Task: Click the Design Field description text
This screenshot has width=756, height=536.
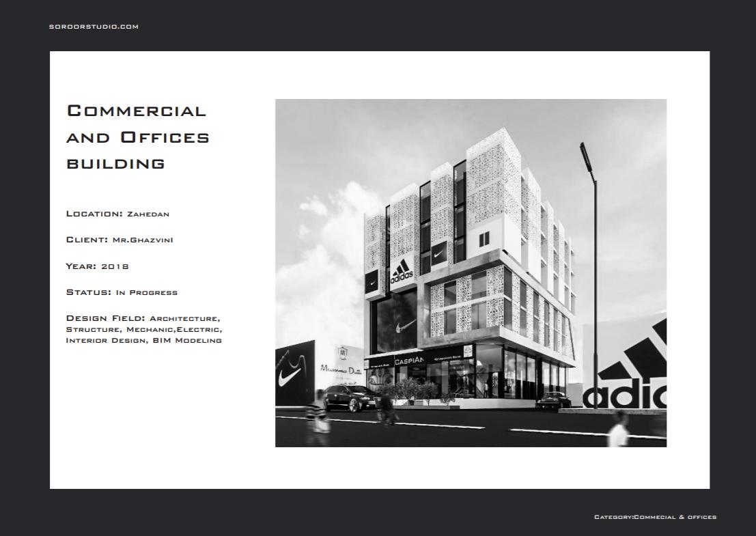Action: pos(143,329)
